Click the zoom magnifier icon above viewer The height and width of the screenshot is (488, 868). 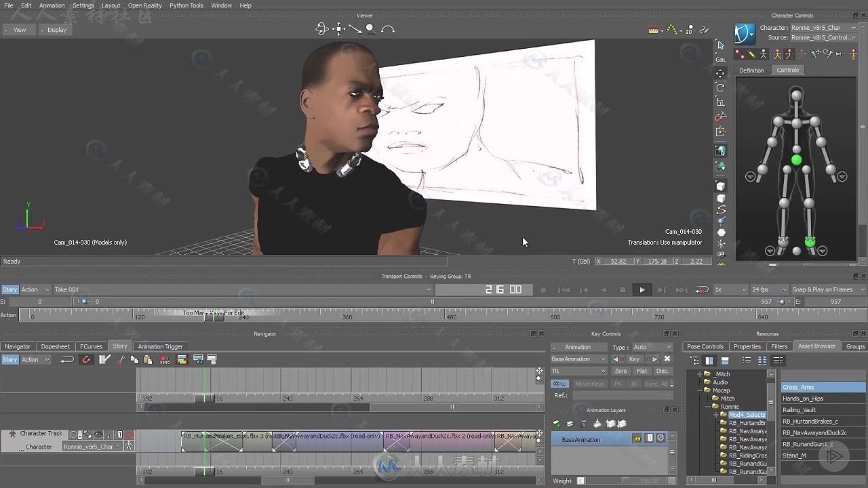(371, 29)
